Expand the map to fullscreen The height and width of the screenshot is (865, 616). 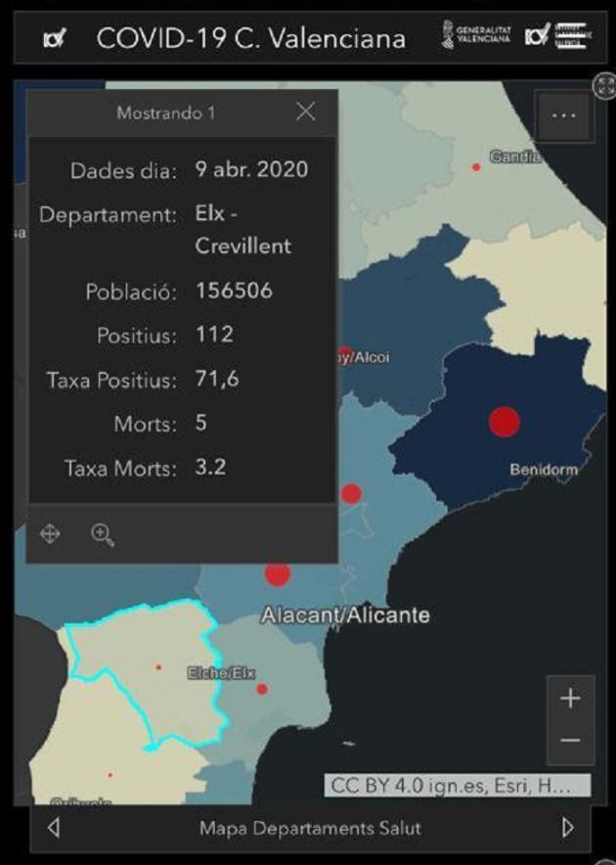tap(605, 85)
